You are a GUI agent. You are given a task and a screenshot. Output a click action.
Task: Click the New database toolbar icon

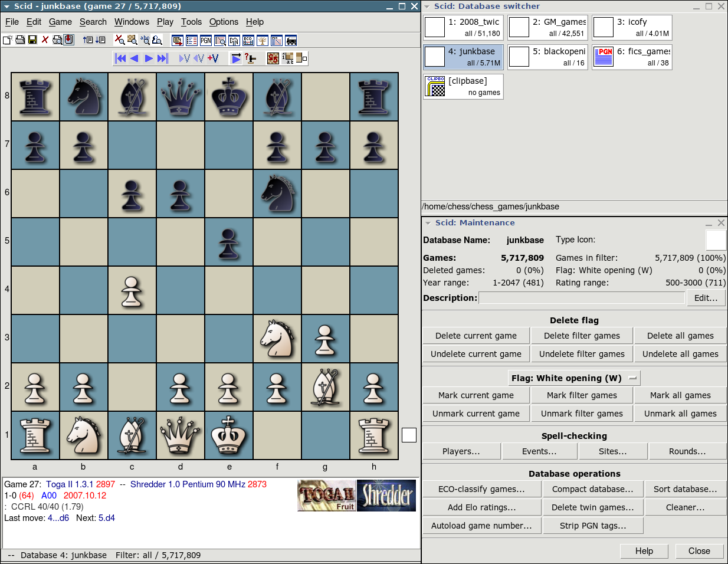8,40
